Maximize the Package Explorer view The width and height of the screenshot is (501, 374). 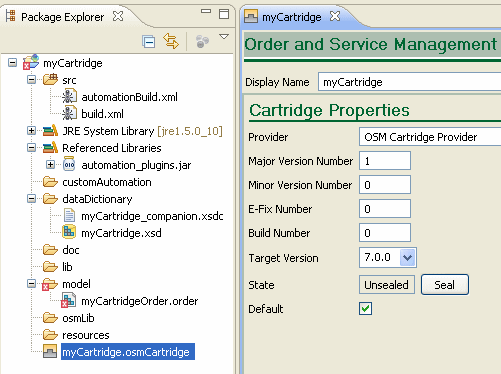click(224, 14)
